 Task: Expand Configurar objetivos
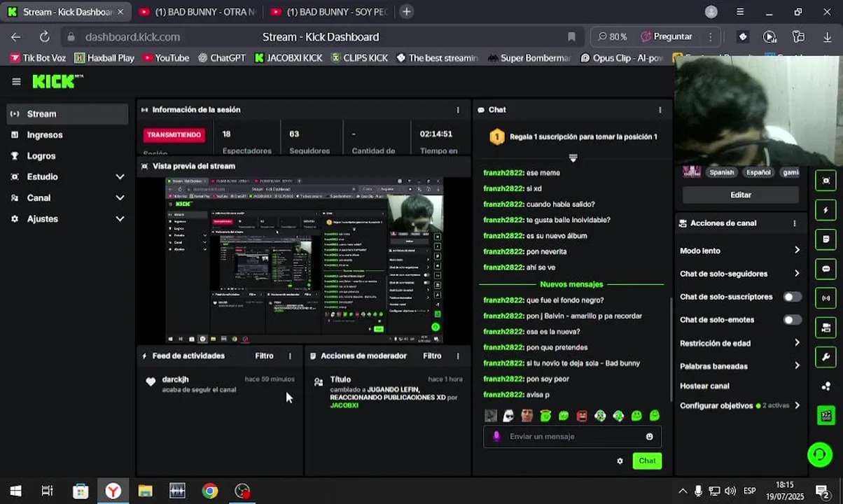click(740, 405)
